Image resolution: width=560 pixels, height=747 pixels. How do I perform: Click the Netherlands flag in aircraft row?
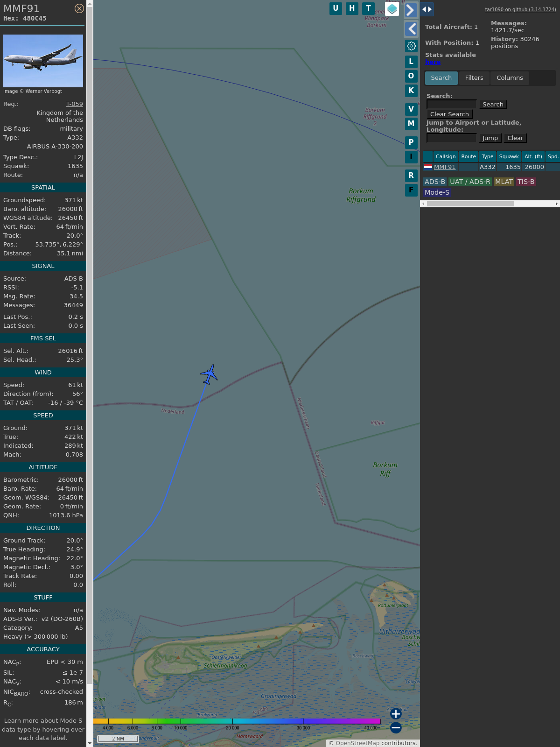(x=428, y=167)
